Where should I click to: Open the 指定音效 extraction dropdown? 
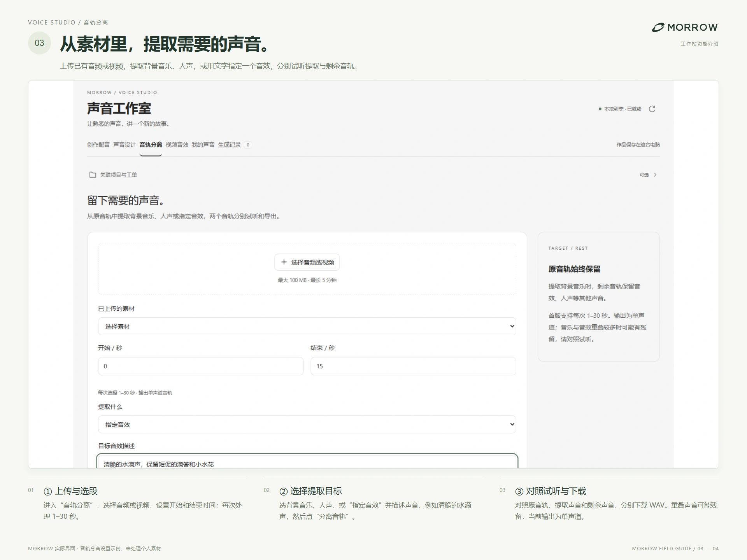(x=307, y=424)
